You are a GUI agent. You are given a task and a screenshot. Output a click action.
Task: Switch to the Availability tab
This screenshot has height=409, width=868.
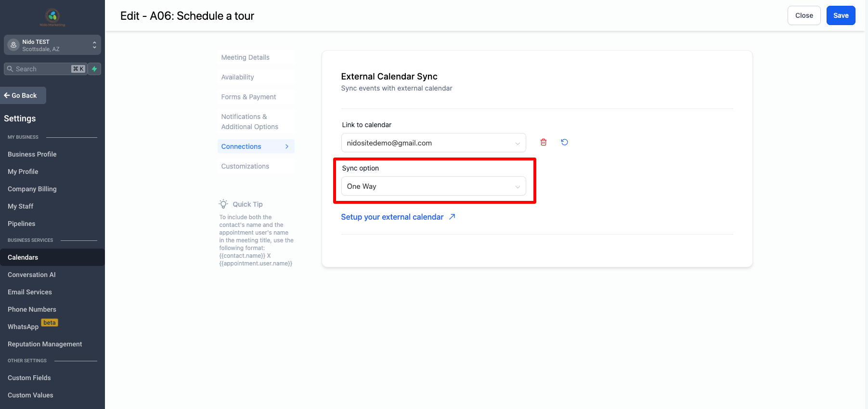tap(256, 77)
